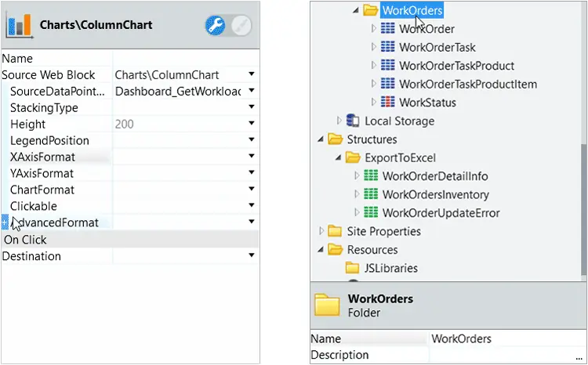588x365 pixels.
Task: Expand the WorkOrderTaskProduct entity node
Action: tap(373, 65)
